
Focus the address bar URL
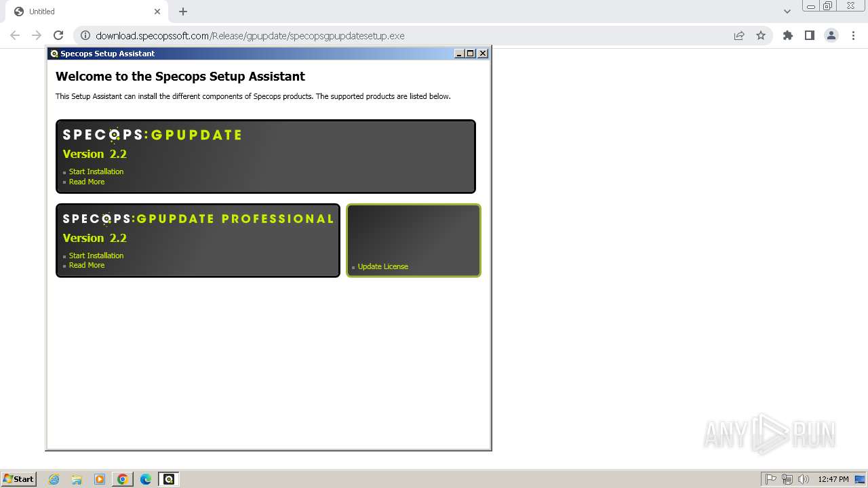coord(250,36)
